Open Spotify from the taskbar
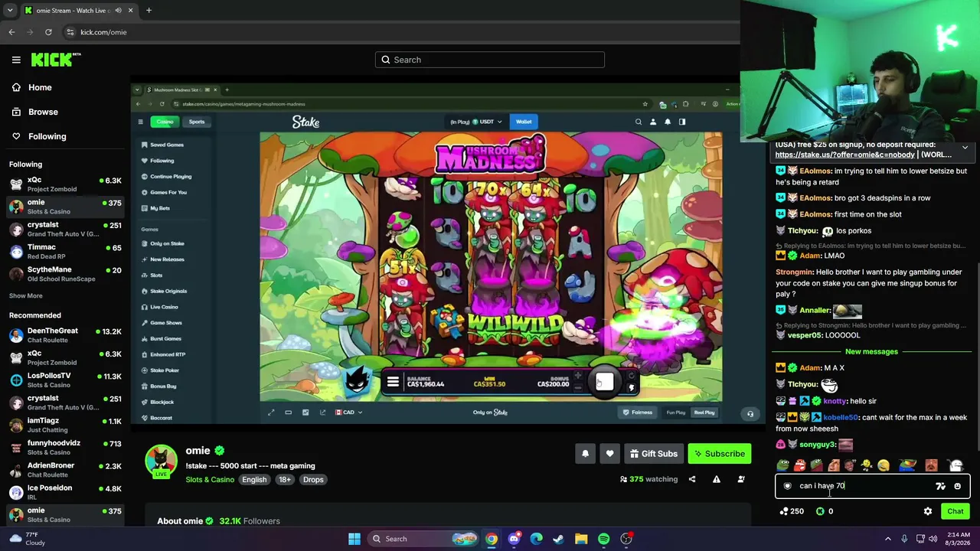 604,539
